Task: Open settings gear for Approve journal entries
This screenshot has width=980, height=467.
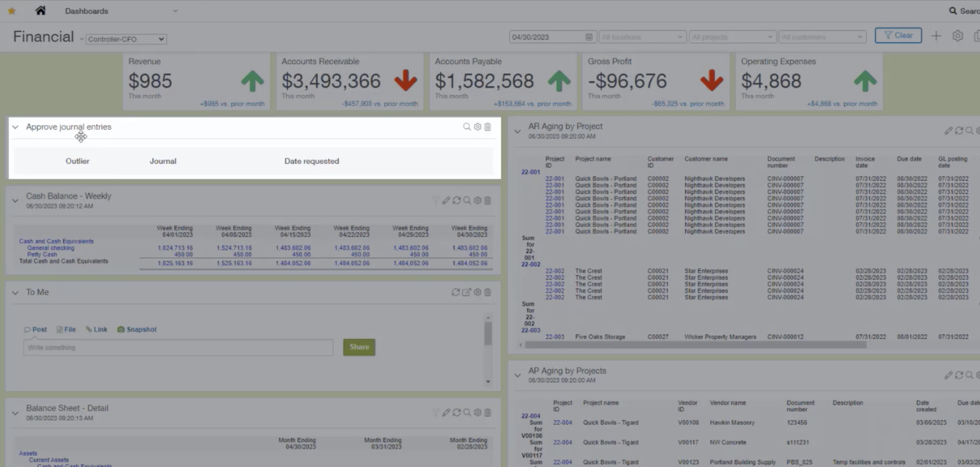Action: [x=477, y=127]
